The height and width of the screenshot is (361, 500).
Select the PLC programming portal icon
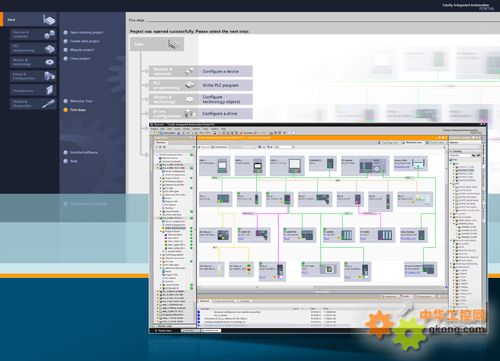[49, 49]
